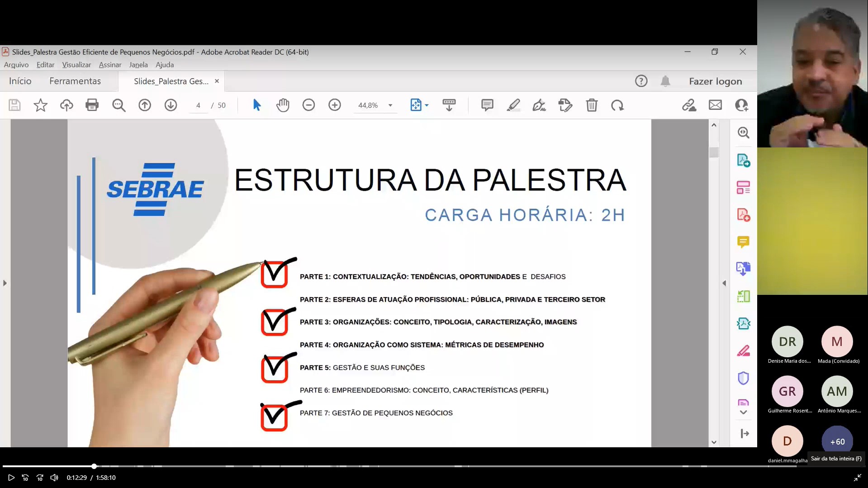868x488 pixels.
Task: Go to next page arrow
Action: click(x=171, y=105)
